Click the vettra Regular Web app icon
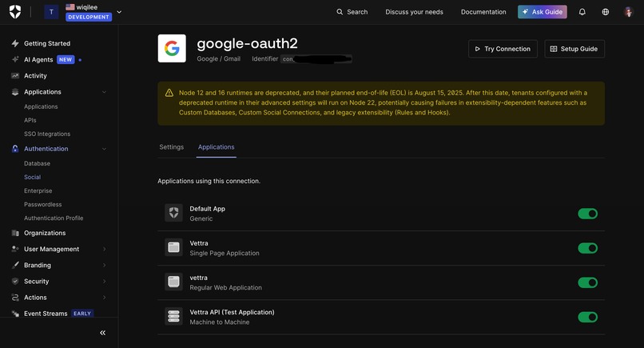 (x=173, y=282)
